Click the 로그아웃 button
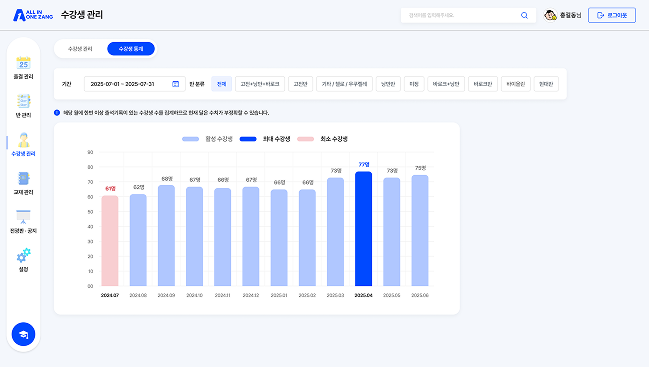649x367 pixels. (x=612, y=15)
